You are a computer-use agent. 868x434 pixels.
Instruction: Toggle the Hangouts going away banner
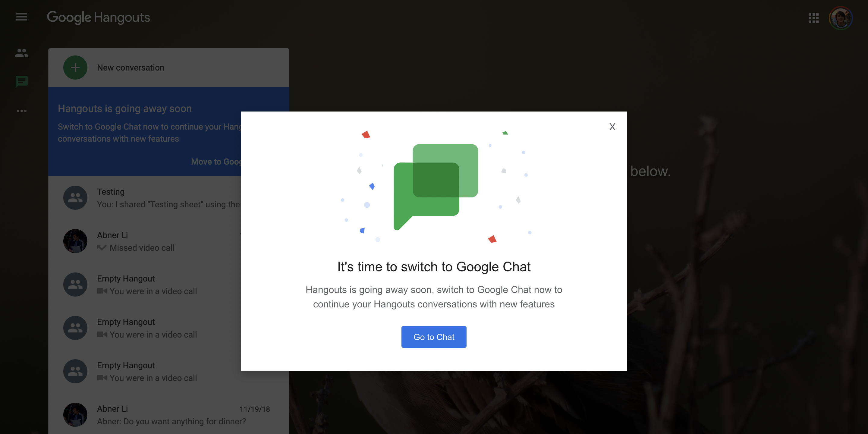click(124, 108)
